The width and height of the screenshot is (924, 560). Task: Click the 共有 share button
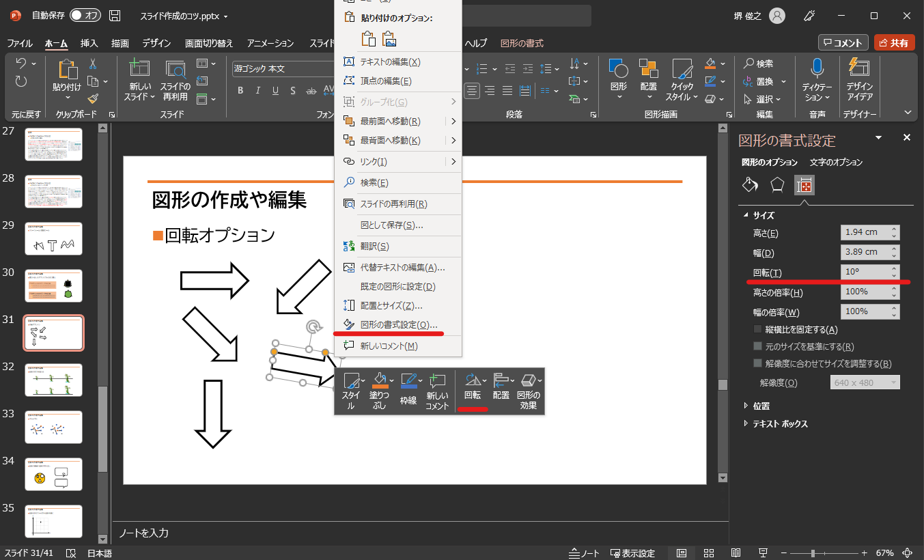[894, 42]
